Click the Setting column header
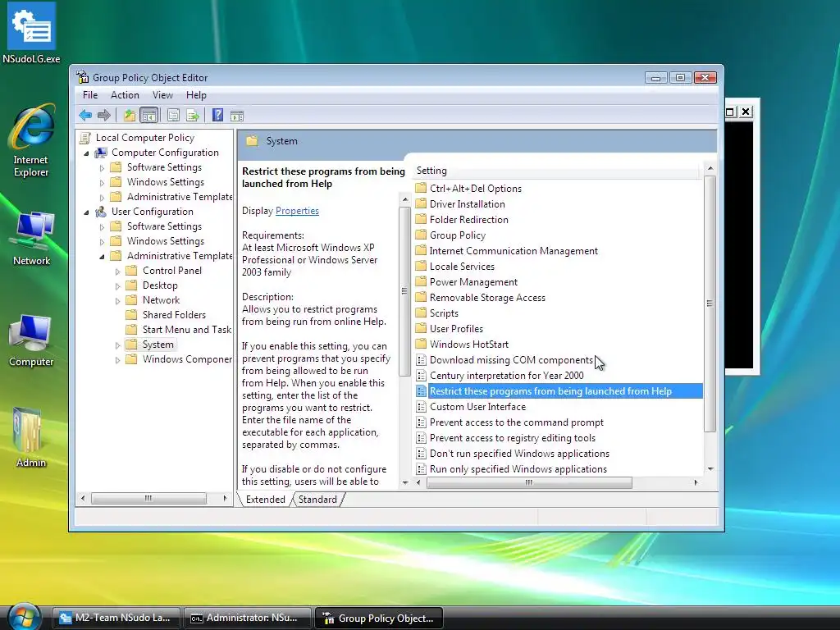Screen dimensions: 840x630 [556, 171]
